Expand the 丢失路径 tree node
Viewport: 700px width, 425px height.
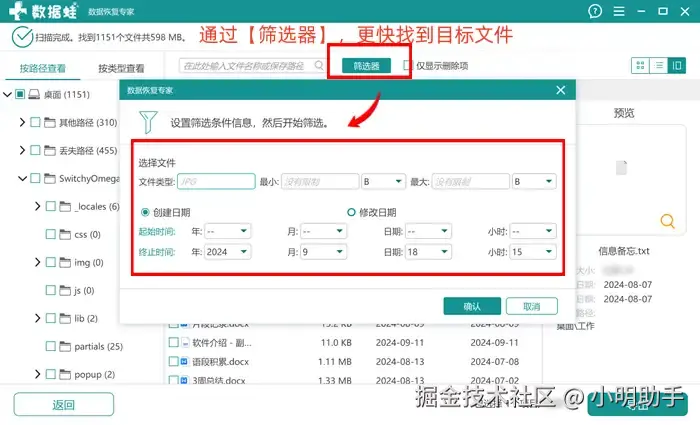22,150
